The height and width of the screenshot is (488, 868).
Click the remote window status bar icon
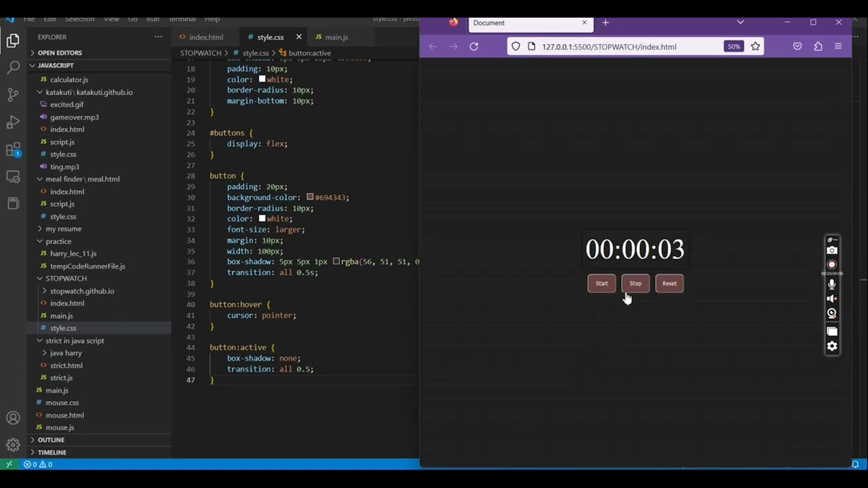(9, 464)
